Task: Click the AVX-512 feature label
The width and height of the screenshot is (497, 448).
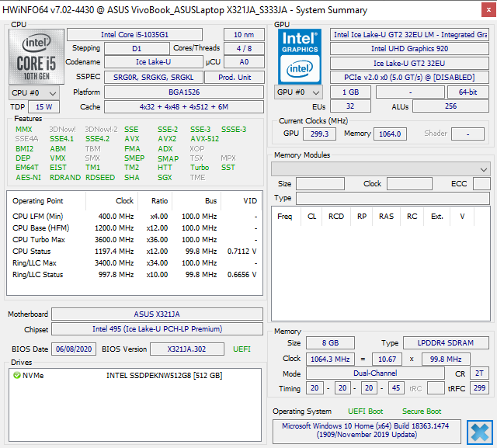Action: [205, 139]
